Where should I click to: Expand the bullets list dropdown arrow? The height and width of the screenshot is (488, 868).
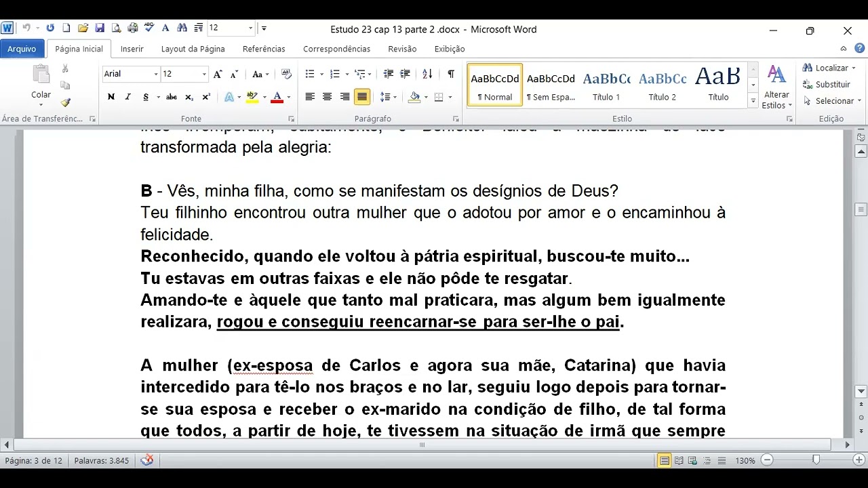click(321, 75)
